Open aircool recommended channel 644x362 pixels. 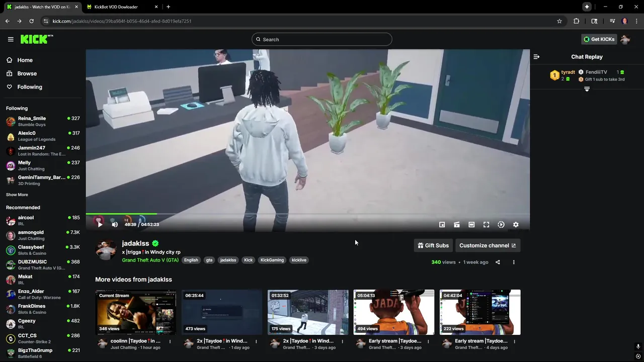[x=43, y=220]
